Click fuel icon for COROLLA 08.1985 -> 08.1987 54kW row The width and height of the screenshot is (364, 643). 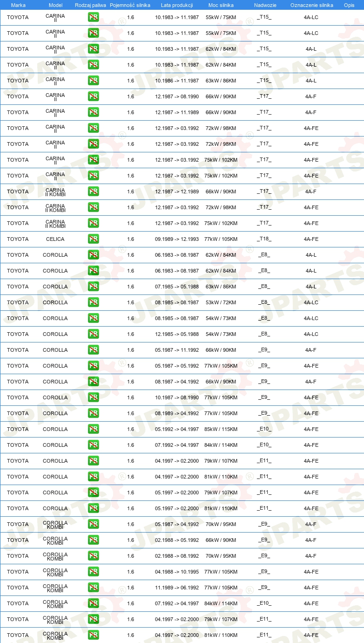(x=93, y=318)
